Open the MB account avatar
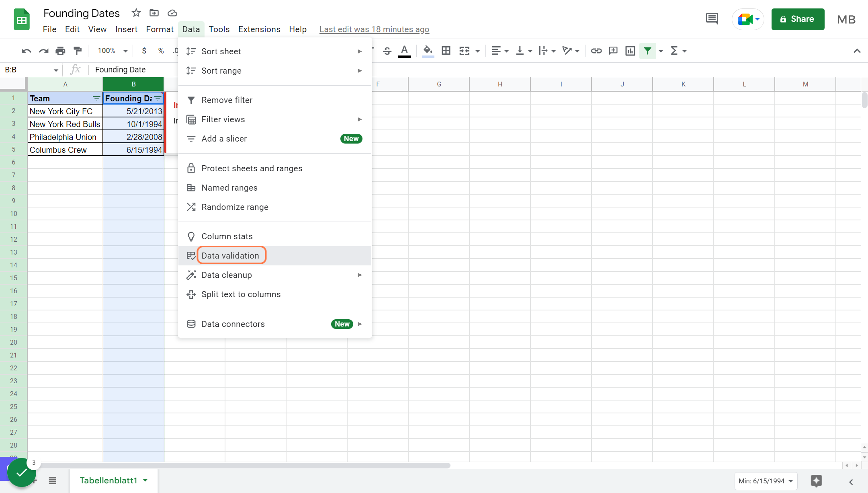This screenshot has width=868, height=493. (x=846, y=19)
